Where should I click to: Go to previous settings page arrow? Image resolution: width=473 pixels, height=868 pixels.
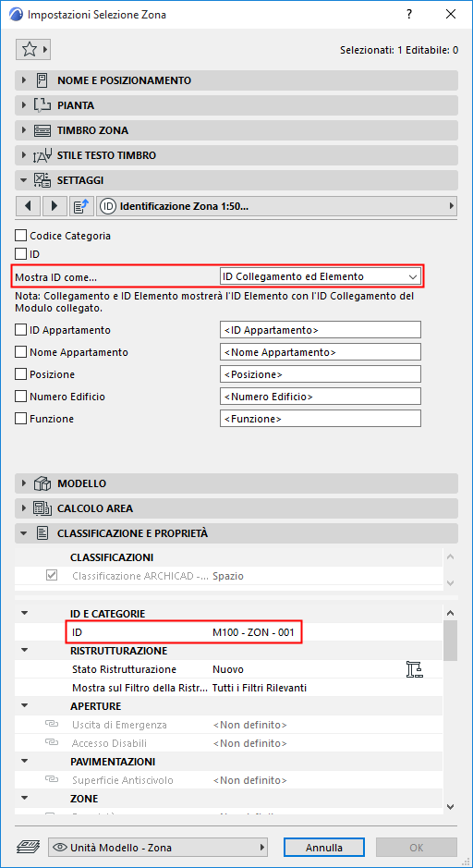pos(29,206)
